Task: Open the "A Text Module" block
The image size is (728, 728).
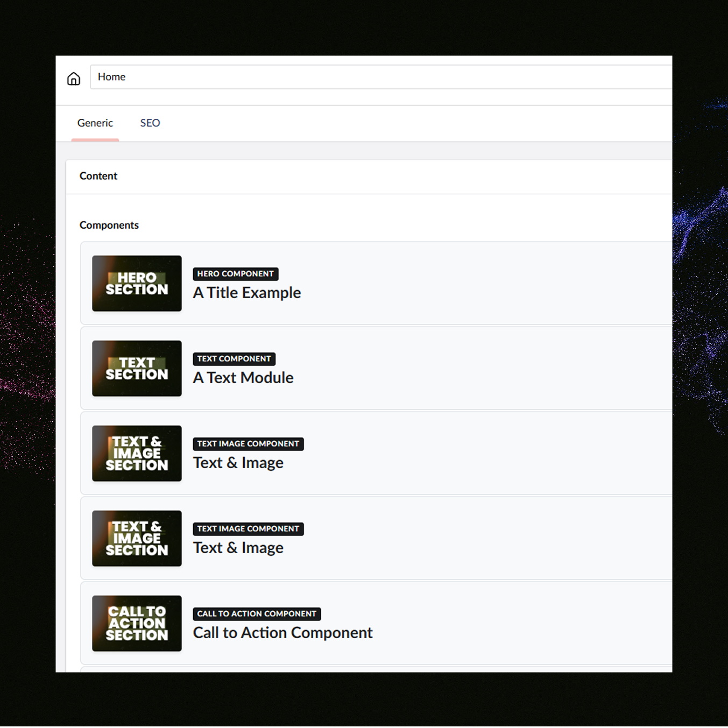Action: point(243,378)
